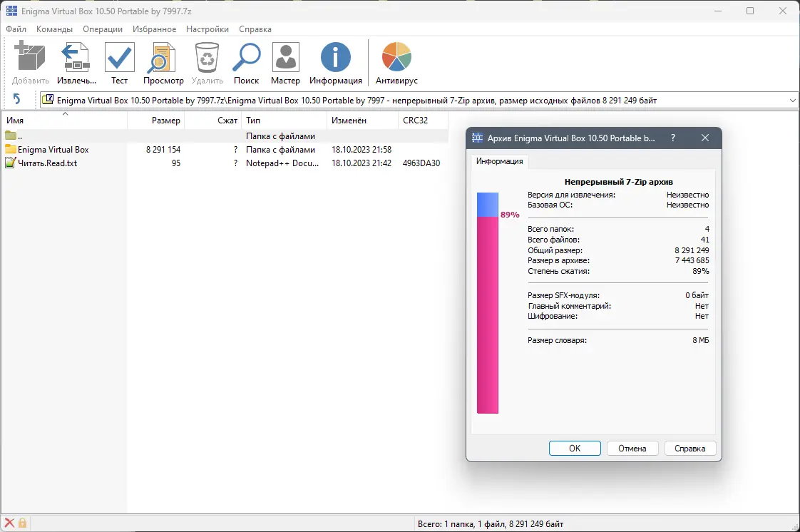This screenshot has width=800, height=532.
Task: Open the Команды menu
Action: click(55, 29)
